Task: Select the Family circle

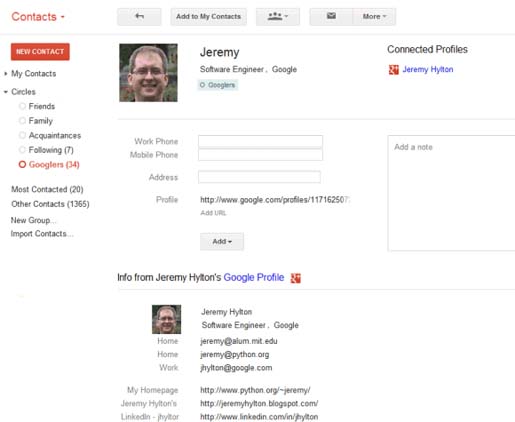Action: coord(40,121)
